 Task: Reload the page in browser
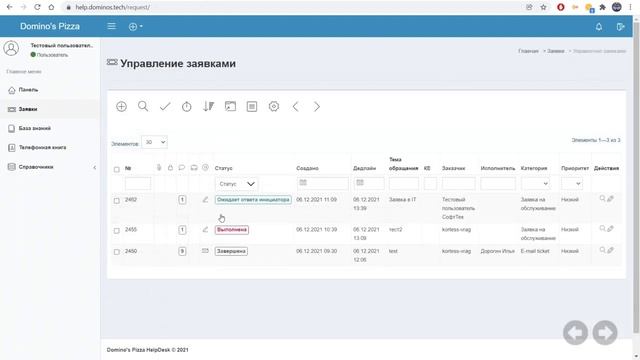coord(37,7)
